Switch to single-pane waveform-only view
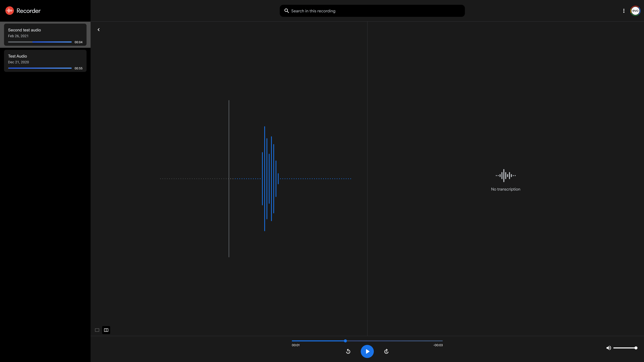644x362 pixels. pos(97,330)
